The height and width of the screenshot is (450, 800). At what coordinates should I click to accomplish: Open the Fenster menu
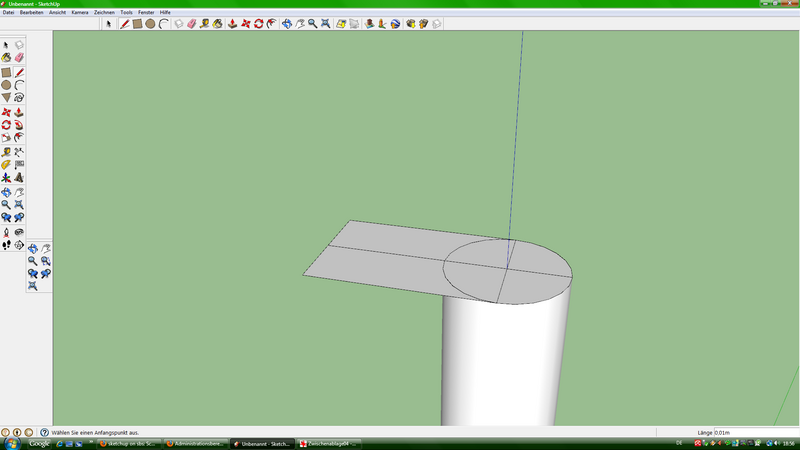click(x=146, y=12)
